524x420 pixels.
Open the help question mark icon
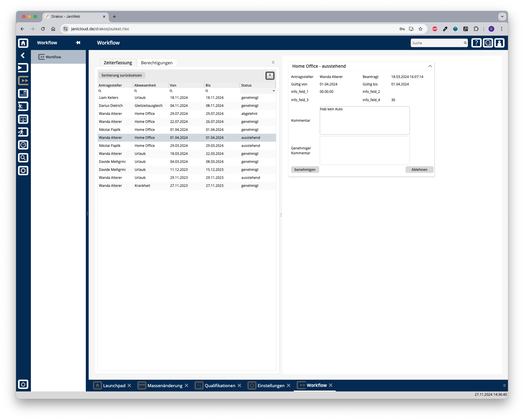(x=476, y=43)
